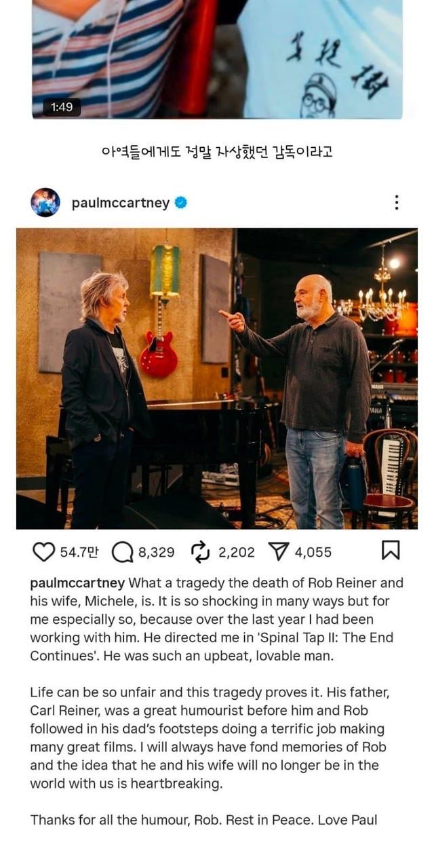Tap the heart like icon
The image size is (434, 868).
[43, 552]
